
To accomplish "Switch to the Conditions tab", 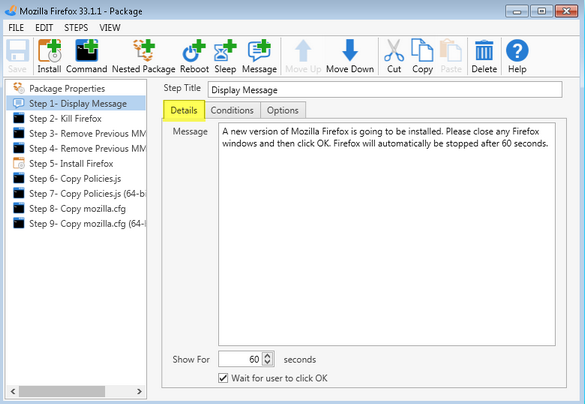I will click(232, 110).
